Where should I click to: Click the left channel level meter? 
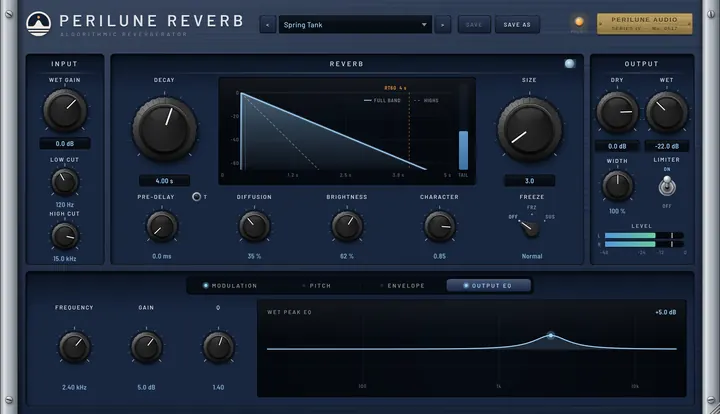coord(644,235)
